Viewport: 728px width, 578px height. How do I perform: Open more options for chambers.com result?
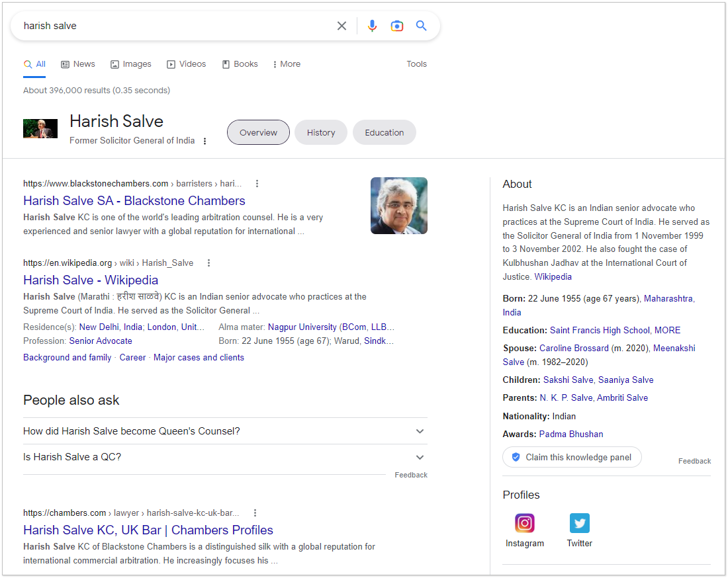click(x=255, y=513)
